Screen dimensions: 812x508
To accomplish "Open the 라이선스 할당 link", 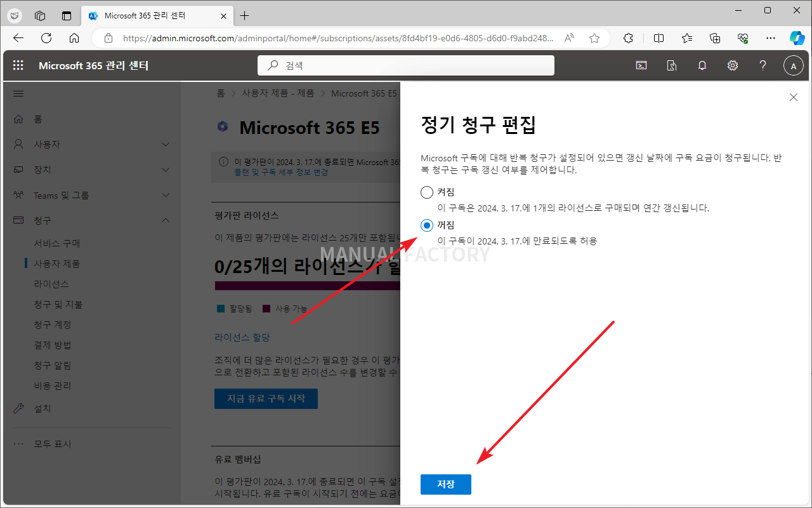I will pyautogui.click(x=242, y=337).
